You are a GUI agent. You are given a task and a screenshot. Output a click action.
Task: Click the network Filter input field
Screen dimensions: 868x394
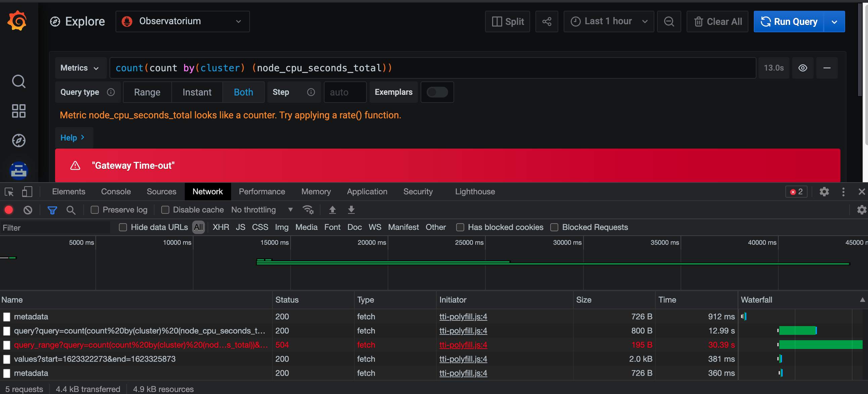(x=56, y=227)
